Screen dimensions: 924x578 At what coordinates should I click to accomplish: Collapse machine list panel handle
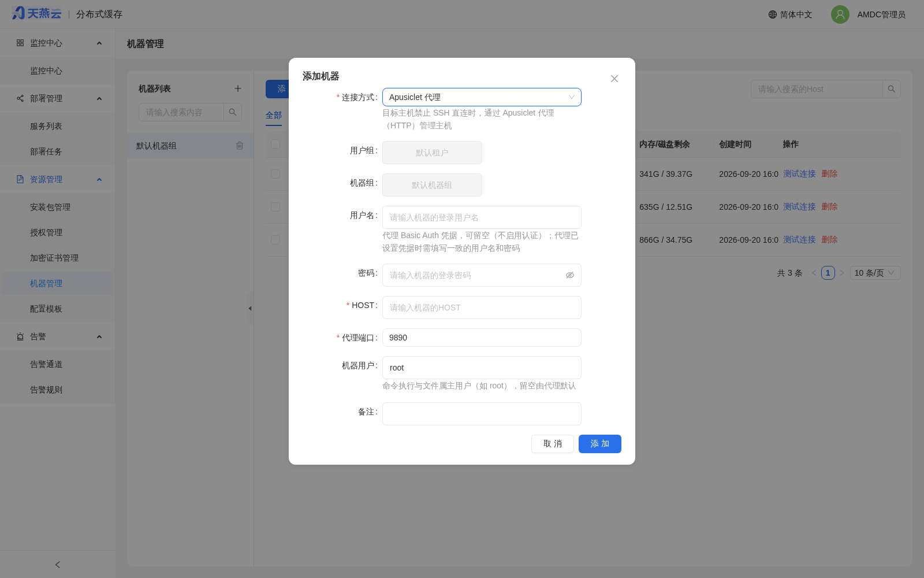point(250,308)
